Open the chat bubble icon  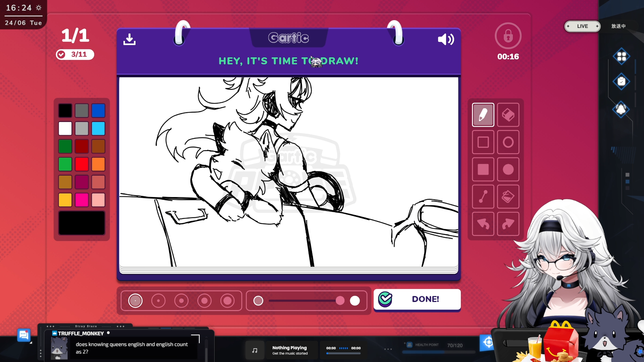point(24,335)
